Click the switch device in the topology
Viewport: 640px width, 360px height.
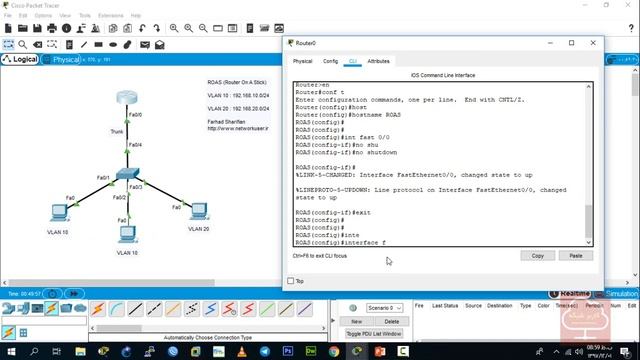pos(127,173)
